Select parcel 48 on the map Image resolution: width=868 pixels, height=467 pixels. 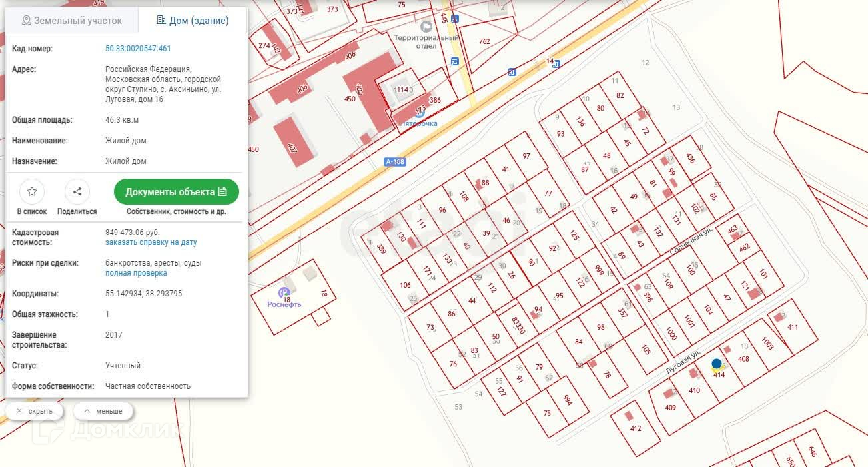coord(606,156)
